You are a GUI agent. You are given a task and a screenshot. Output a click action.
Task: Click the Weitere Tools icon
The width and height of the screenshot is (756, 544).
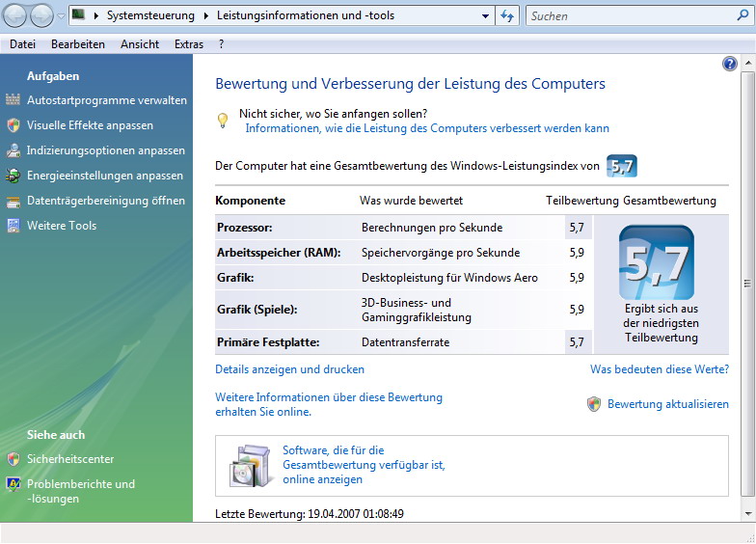(13, 226)
